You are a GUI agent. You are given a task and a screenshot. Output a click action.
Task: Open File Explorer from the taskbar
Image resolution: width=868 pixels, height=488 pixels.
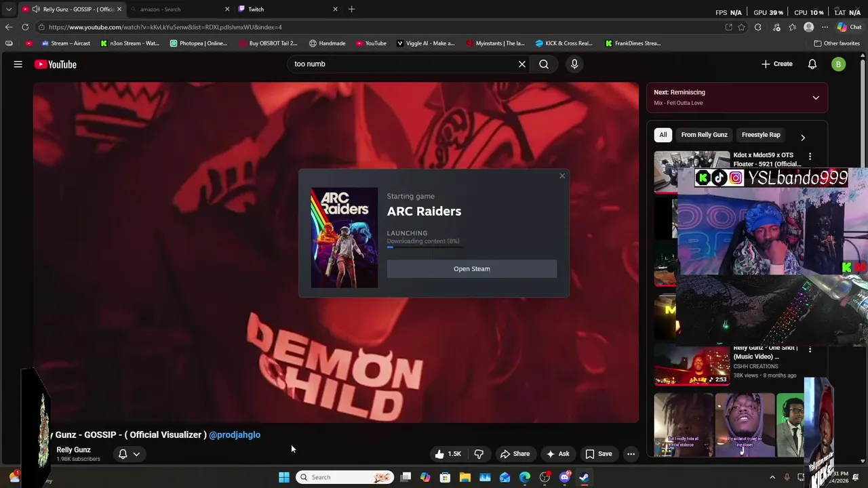click(465, 477)
